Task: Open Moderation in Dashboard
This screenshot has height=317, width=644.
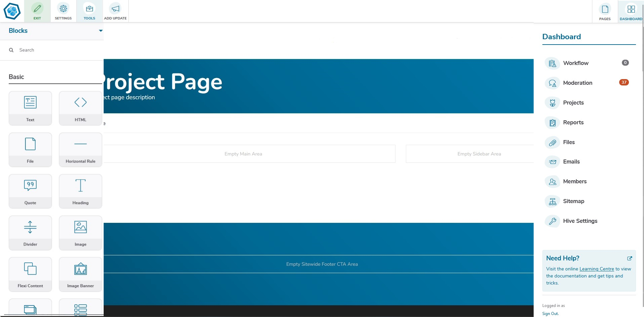Action: coord(578,83)
